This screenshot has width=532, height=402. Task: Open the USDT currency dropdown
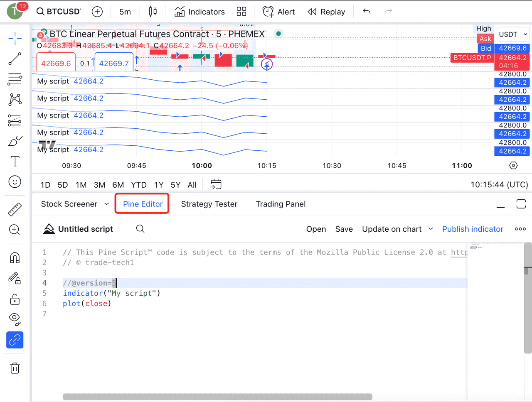[x=513, y=34]
